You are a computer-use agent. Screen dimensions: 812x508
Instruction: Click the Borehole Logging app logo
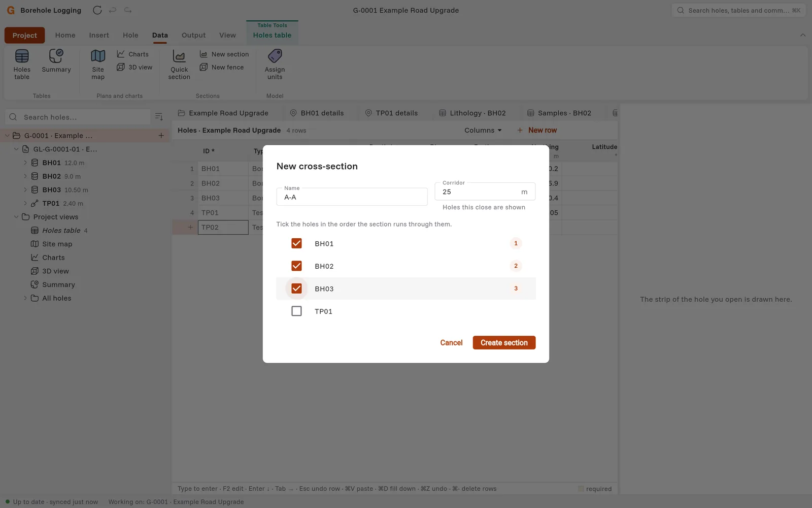pyautogui.click(x=11, y=10)
